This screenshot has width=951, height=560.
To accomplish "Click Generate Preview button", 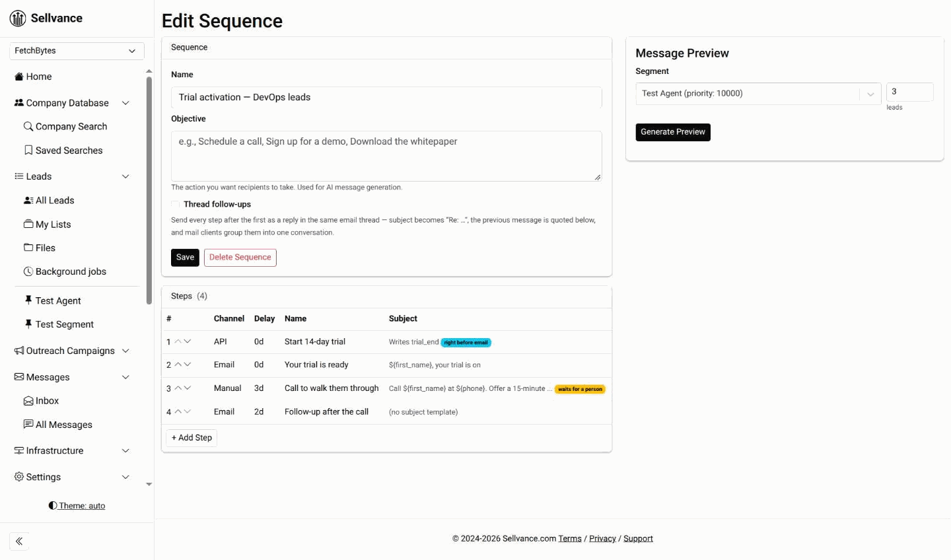I will (673, 132).
